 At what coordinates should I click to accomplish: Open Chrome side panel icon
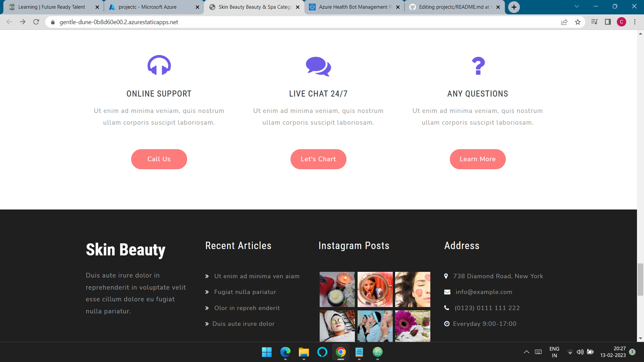tap(608, 22)
